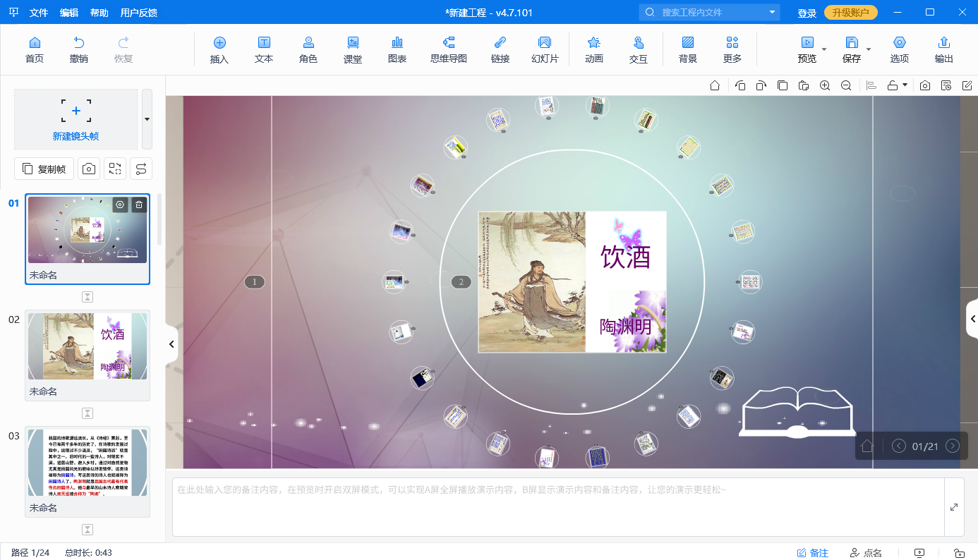978x560 pixels.
Task: Open the 课堂 classroom tool
Action: tap(353, 50)
